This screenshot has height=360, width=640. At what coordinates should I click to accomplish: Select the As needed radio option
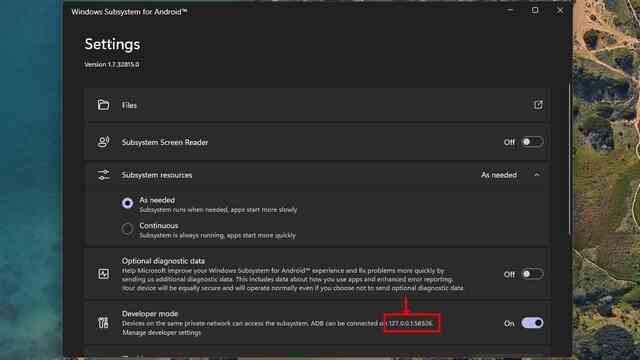pyautogui.click(x=127, y=203)
